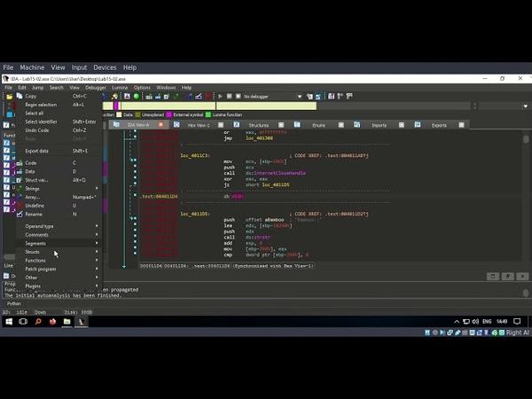
Task: Click the disassembly vertical scrollbar thumb
Action: point(526,139)
